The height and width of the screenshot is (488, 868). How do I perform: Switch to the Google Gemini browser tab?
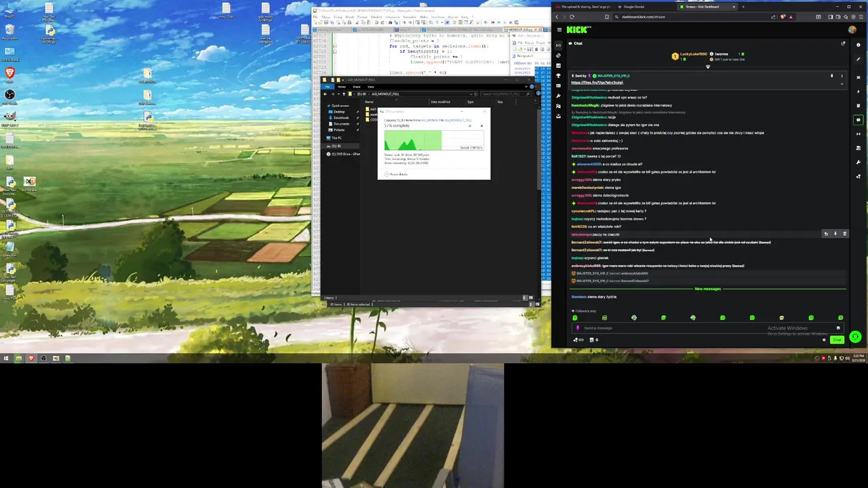pos(633,7)
